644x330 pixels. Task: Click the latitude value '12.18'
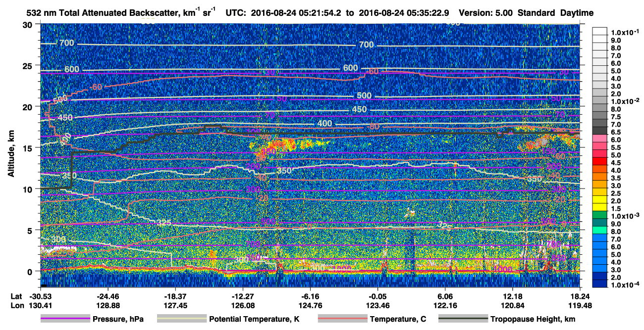(513, 297)
